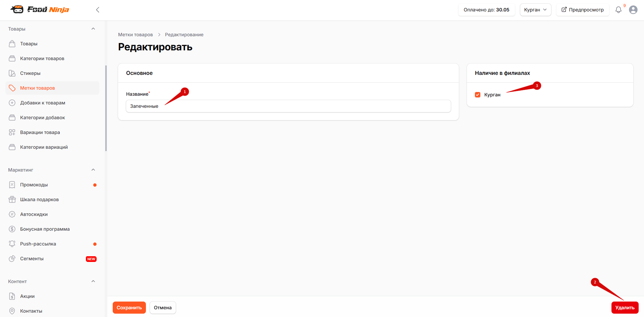644x317 pixels.
Task: Open Категории товаров menu item
Action: tap(52, 58)
